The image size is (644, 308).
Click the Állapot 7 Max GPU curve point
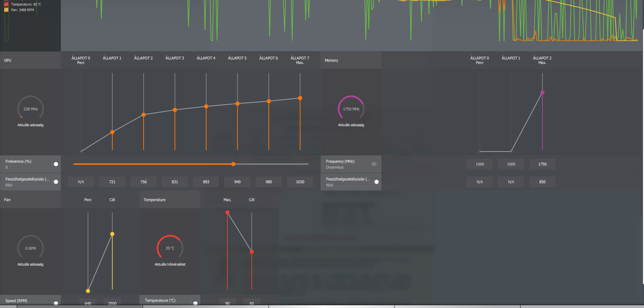pyautogui.click(x=300, y=98)
